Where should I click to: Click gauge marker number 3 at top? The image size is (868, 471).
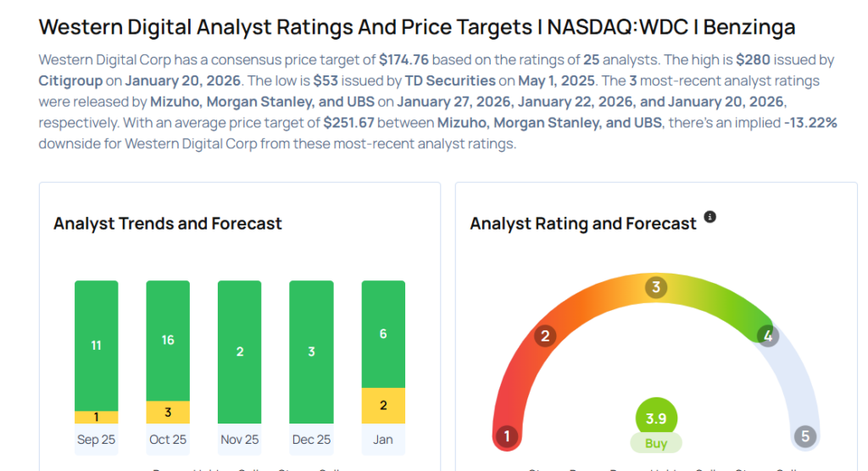[x=655, y=287]
